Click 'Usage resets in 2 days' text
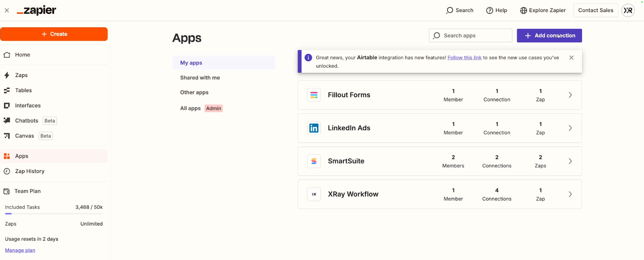The image size is (644, 260). [x=31, y=239]
